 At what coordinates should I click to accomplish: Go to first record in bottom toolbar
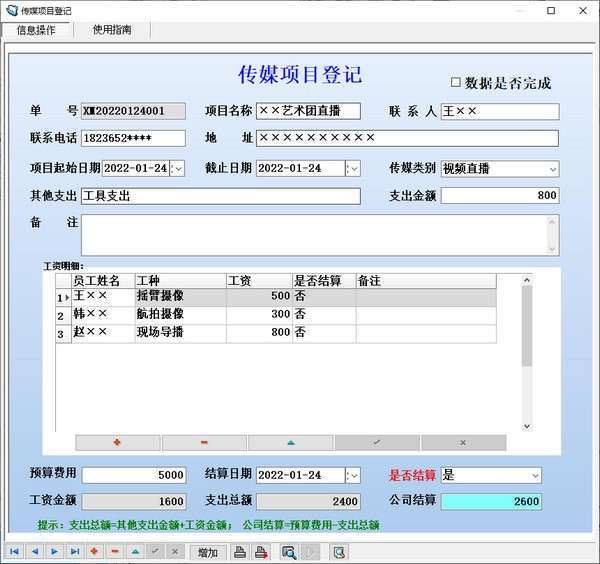(x=14, y=551)
